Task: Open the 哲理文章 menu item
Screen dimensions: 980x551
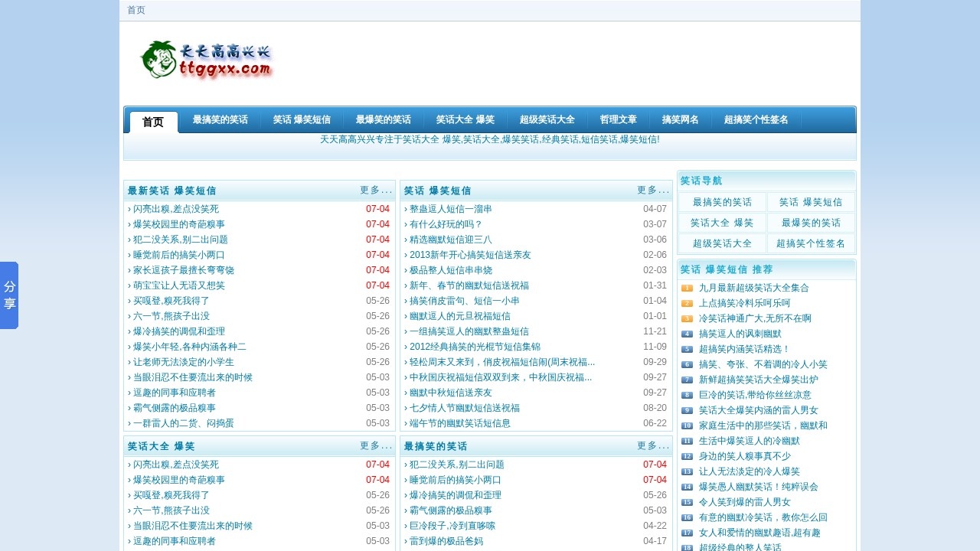Action: (618, 120)
